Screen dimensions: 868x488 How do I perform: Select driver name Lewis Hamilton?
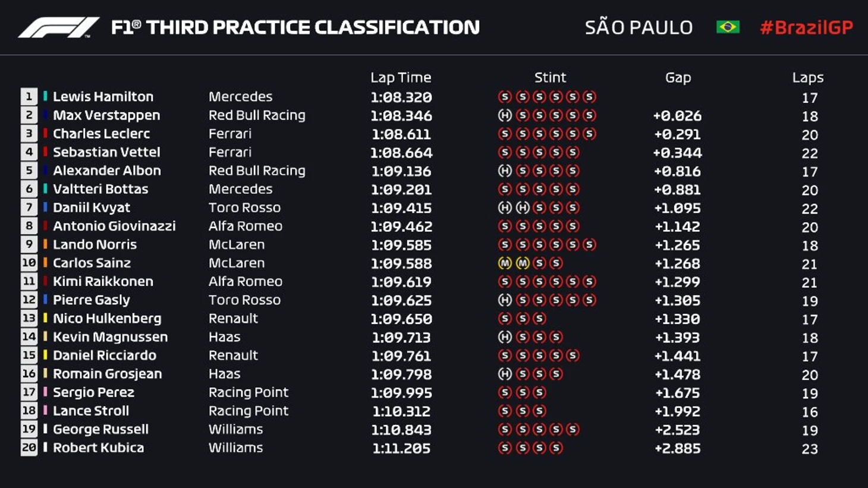(103, 96)
